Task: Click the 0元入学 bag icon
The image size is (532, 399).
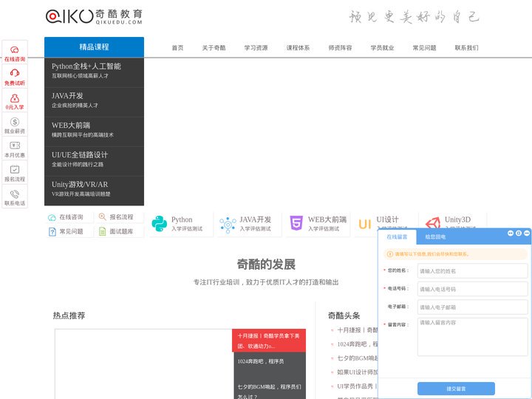Action: click(15, 98)
